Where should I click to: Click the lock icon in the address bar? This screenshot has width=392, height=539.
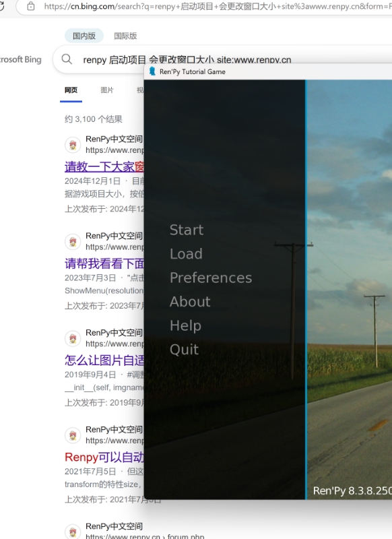(x=31, y=6)
